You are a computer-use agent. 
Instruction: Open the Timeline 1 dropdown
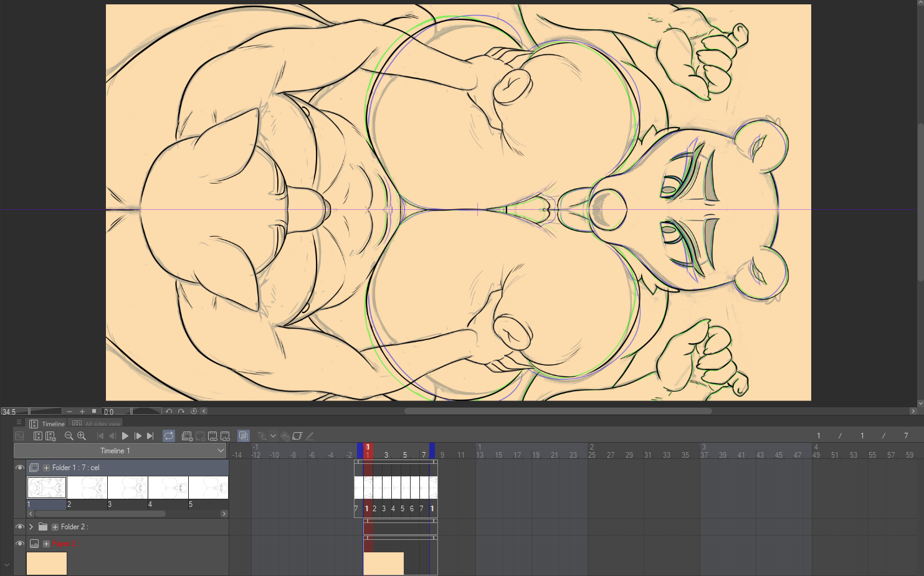pos(121,451)
